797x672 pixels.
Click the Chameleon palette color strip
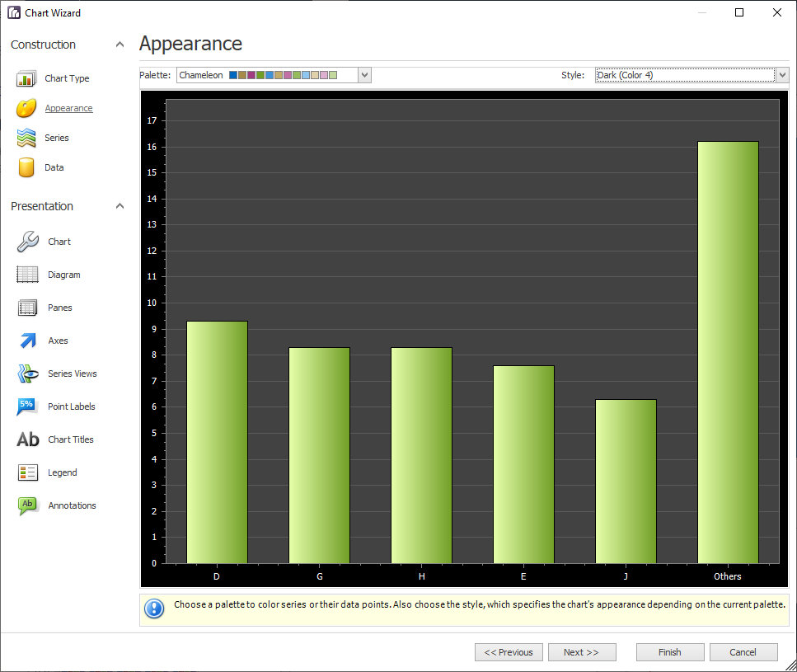click(284, 74)
